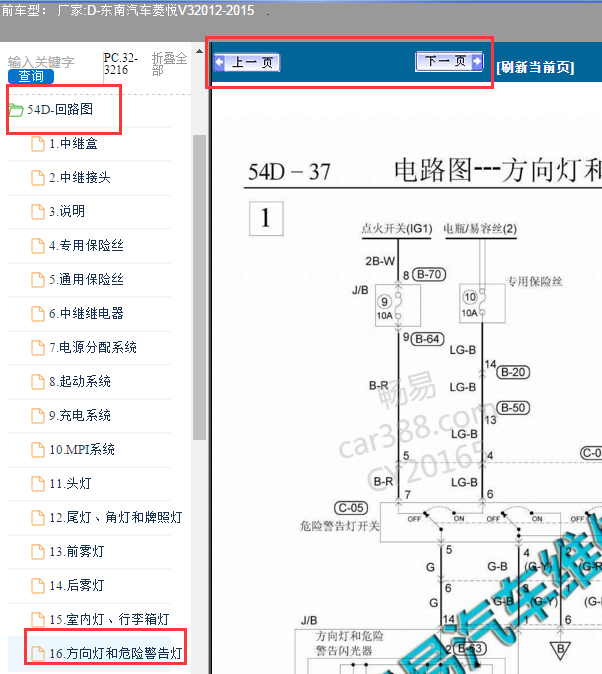
Task: Open the 1.中继盒 document
Action: tap(73, 144)
